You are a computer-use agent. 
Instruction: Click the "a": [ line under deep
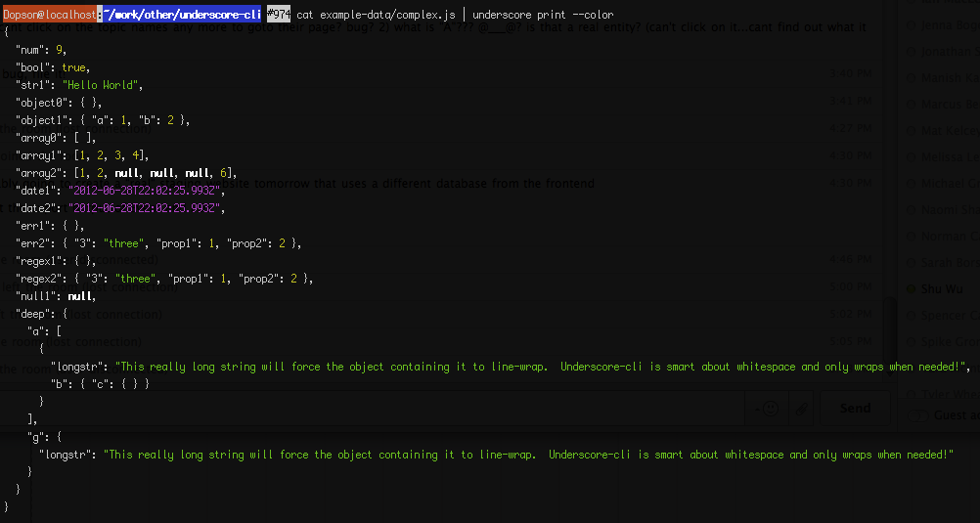click(x=44, y=331)
